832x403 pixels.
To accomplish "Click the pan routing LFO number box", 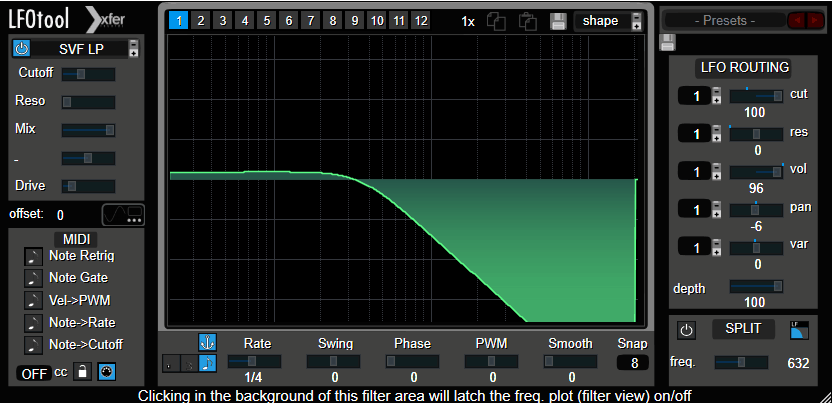I will pyautogui.click(x=695, y=209).
